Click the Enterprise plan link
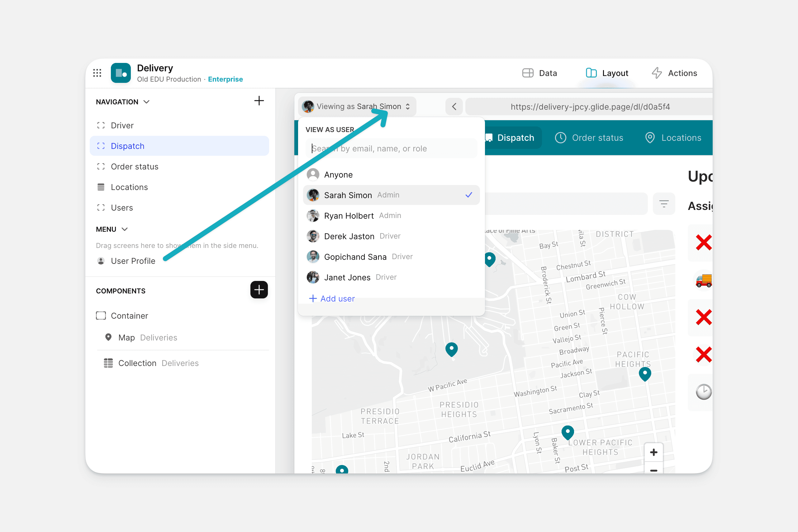This screenshot has width=798, height=532. click(225, 79)
